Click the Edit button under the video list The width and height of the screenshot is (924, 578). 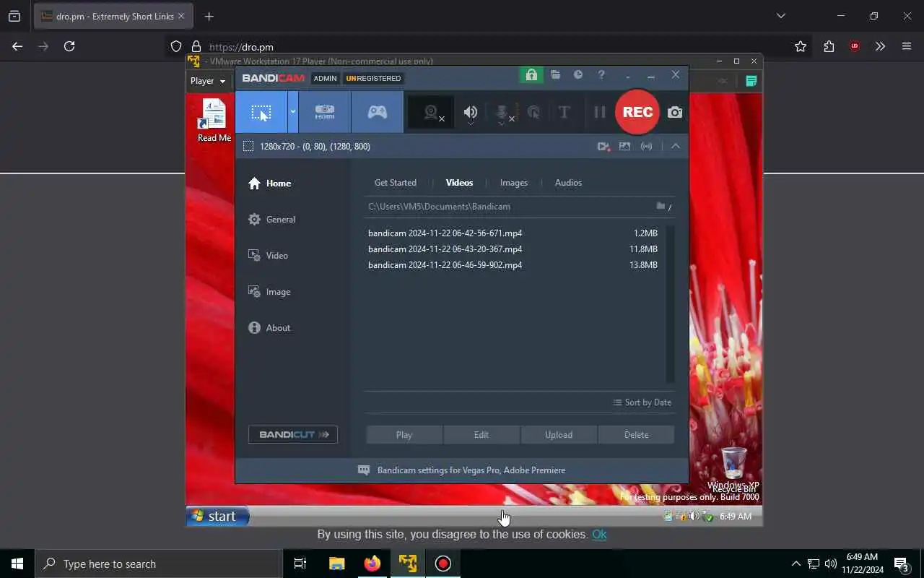[x=481, y=435]
